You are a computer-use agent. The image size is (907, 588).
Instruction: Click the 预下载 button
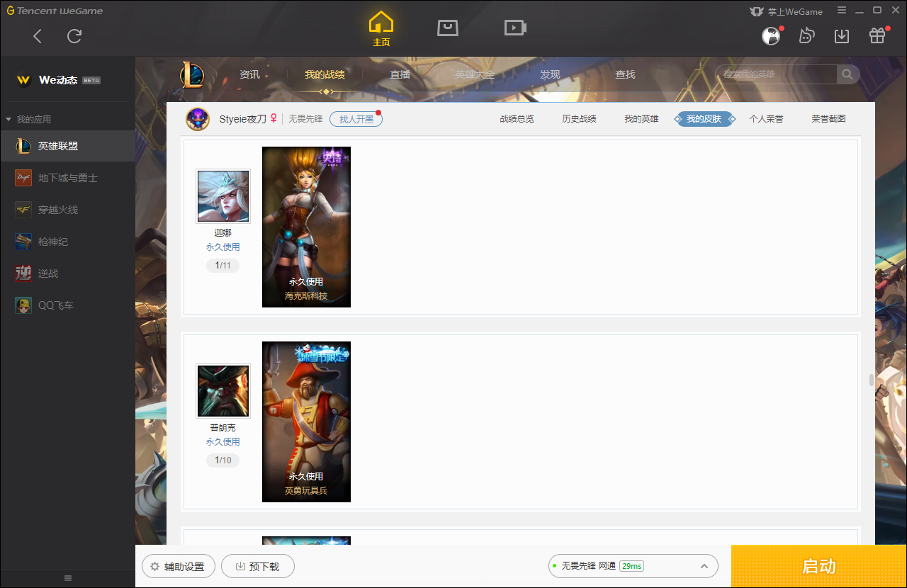point(258,567)
